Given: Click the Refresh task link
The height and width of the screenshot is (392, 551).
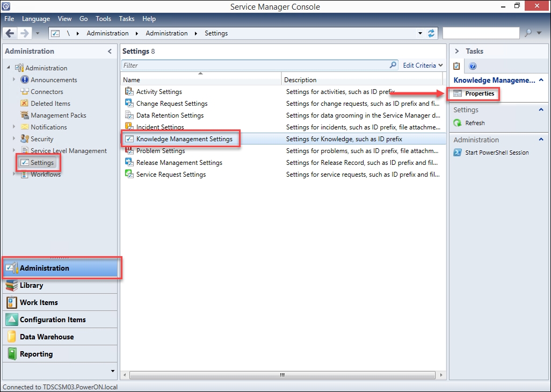Looking at the screenshot, I should click(475, 123).
